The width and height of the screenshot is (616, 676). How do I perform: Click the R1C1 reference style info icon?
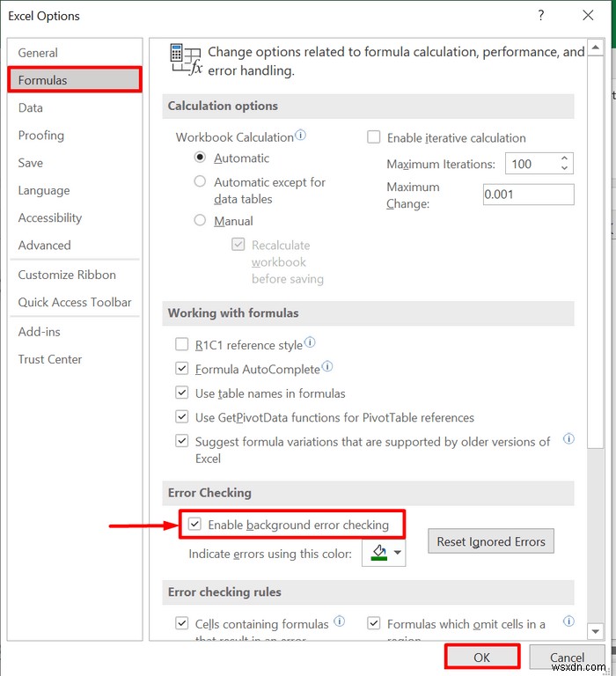(310, 342)
